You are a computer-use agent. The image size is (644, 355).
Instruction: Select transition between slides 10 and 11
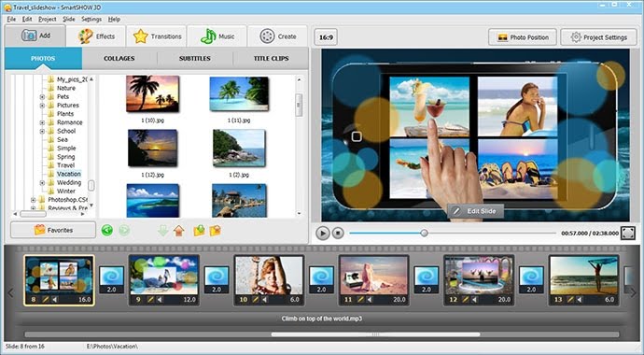[322, 280]
